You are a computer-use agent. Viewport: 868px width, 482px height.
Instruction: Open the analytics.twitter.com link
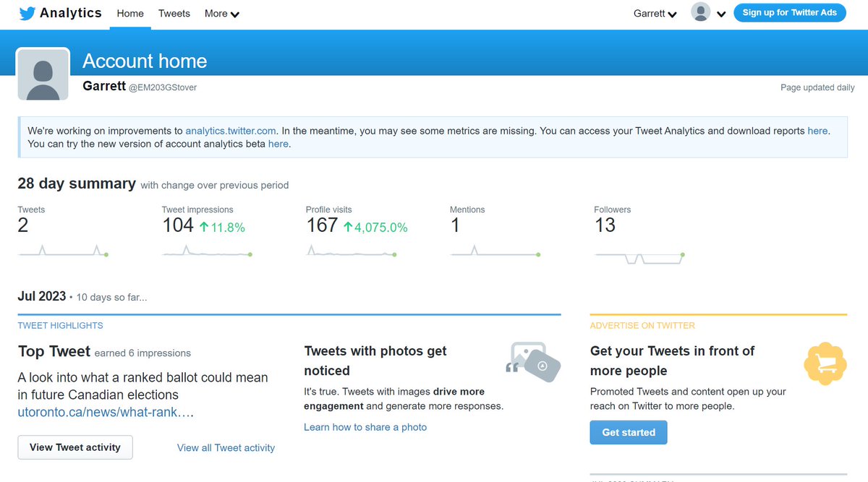231,131
